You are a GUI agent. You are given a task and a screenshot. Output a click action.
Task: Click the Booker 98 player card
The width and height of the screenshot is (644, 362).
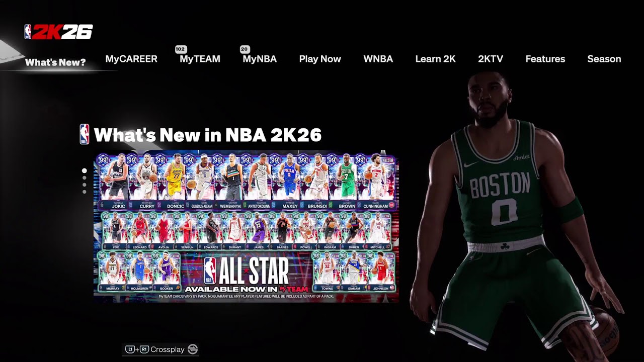click(x=166, y=272)
